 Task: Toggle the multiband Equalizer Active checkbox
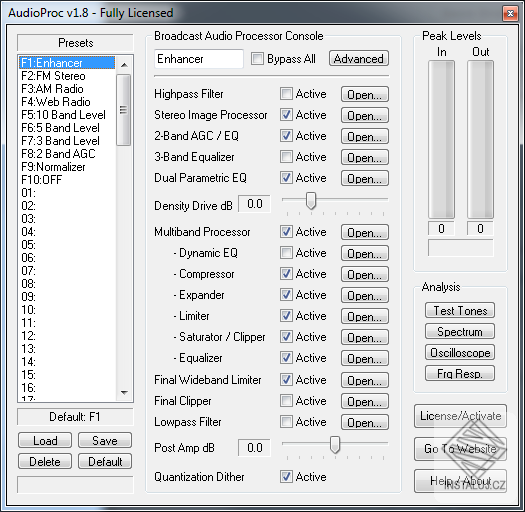pyautogui.click(x=286, y=358)
